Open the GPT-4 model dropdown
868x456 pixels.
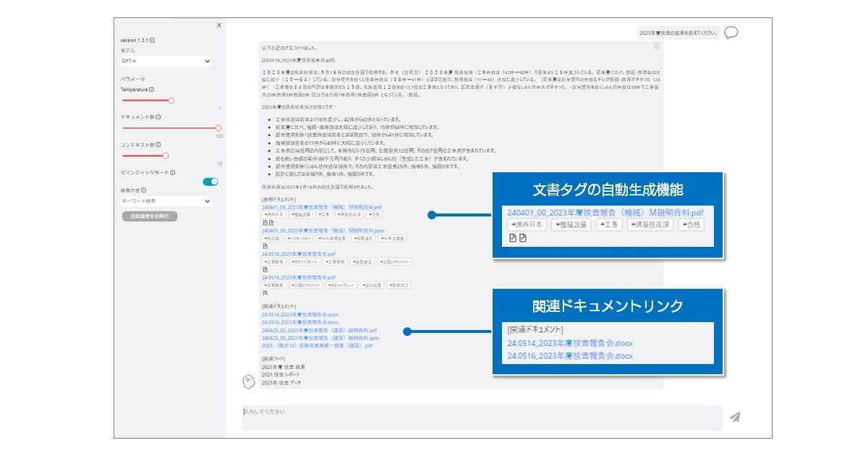pos(166,62)
